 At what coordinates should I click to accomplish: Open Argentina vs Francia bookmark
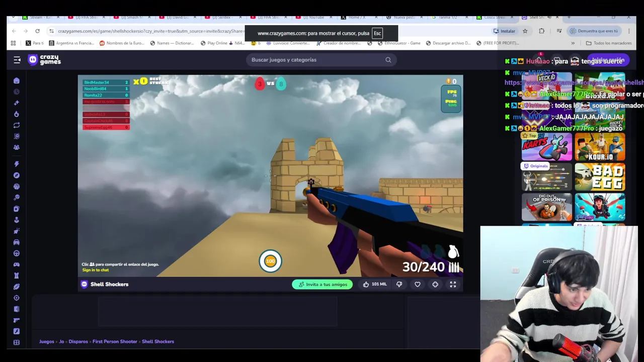(71, 43)
